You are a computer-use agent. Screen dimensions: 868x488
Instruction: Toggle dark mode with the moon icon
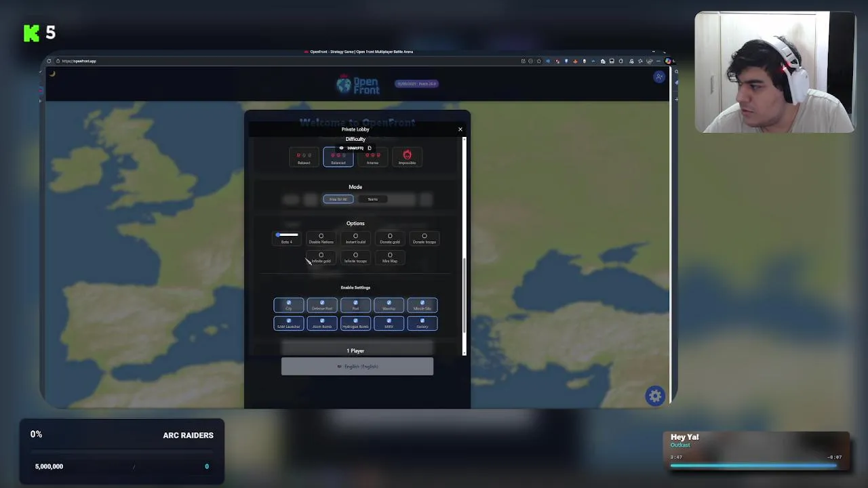52,74
